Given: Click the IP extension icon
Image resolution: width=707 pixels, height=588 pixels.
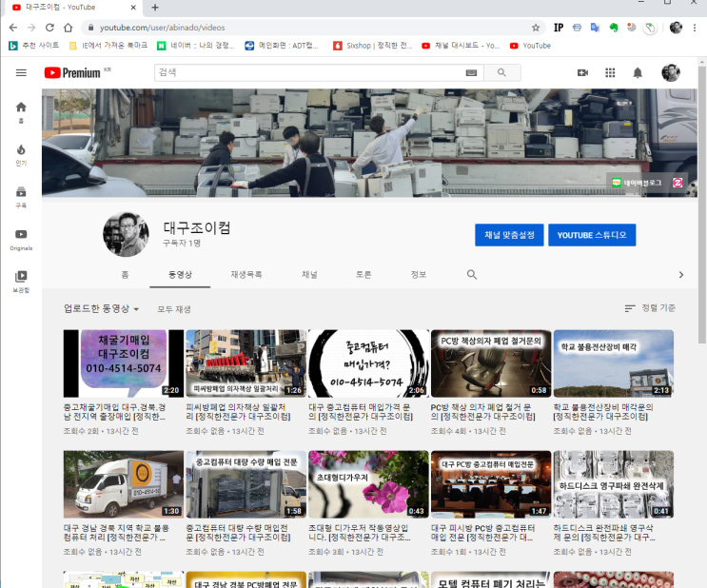Looking at the screenshot, I should (559, 28).
